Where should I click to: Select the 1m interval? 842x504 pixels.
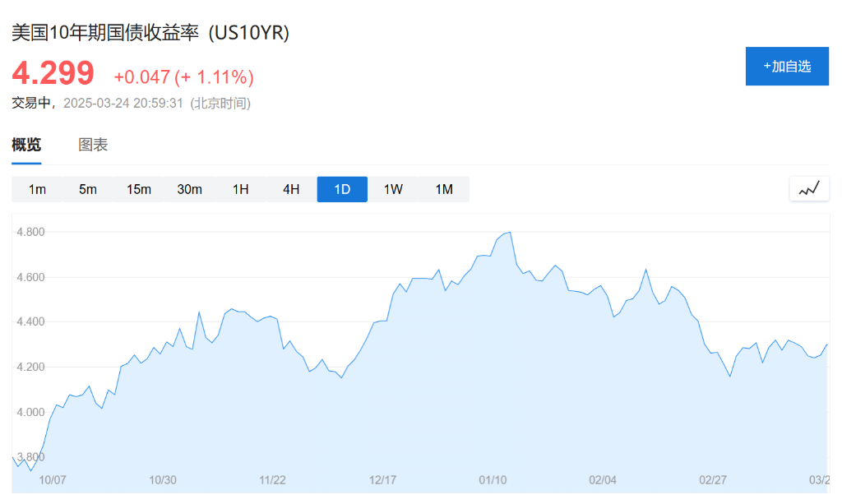coord(37,189)
